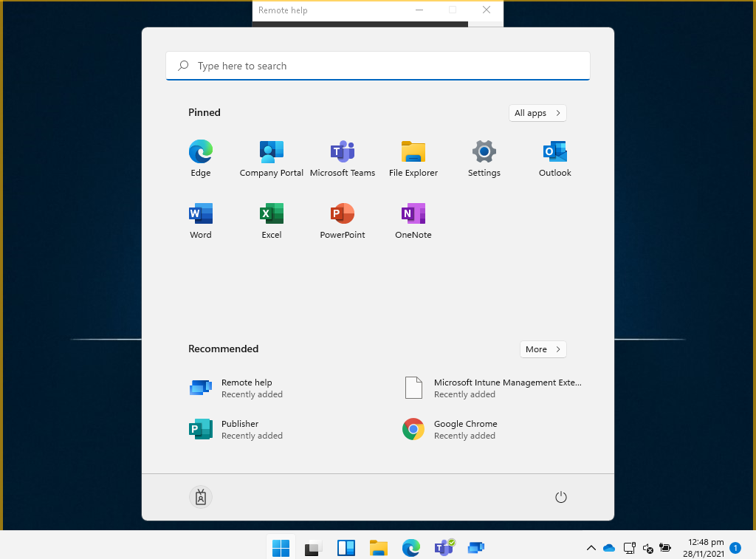This screenshot has width=756, height=559.
Task: Open Edge browser on the taskbar
Action: [410, 548]
